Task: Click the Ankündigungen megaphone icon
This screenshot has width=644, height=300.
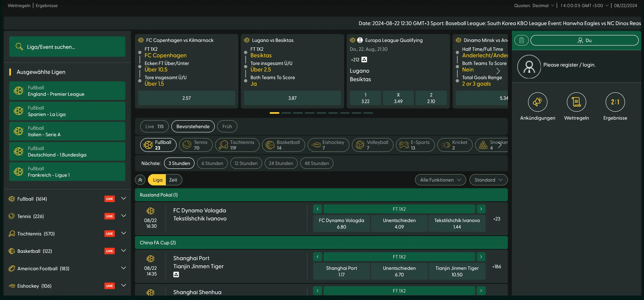Action: 537,102
